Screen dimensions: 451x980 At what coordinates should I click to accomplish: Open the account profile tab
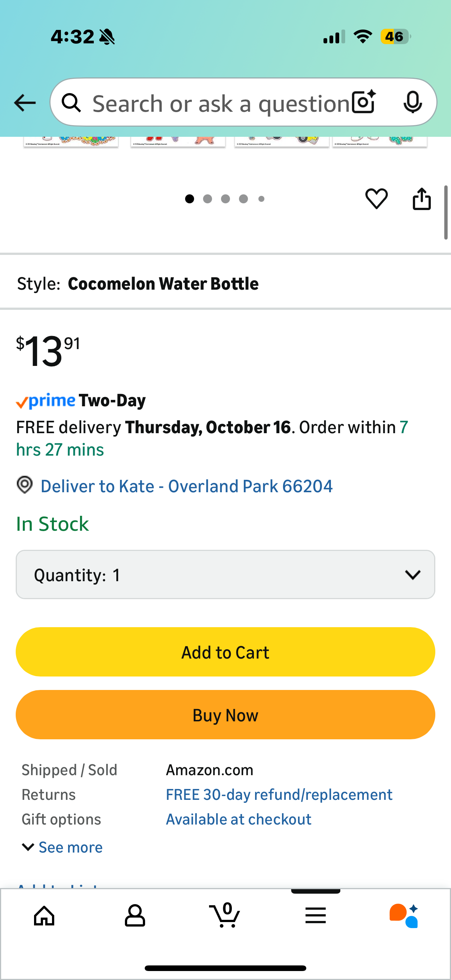(x=135, y=915)
